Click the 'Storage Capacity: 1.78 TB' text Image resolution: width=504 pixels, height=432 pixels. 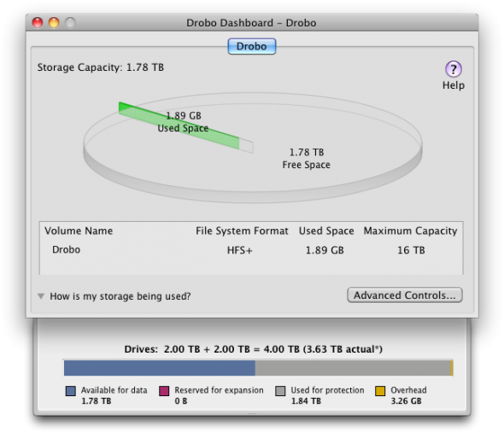[x=101, y=67]
